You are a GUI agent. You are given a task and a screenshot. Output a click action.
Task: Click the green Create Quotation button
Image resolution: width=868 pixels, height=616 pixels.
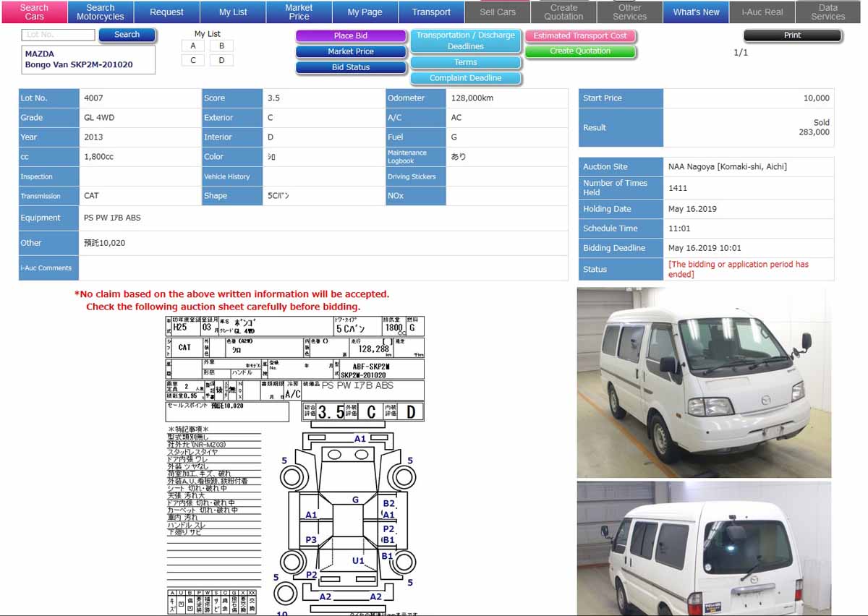point(580,51)
